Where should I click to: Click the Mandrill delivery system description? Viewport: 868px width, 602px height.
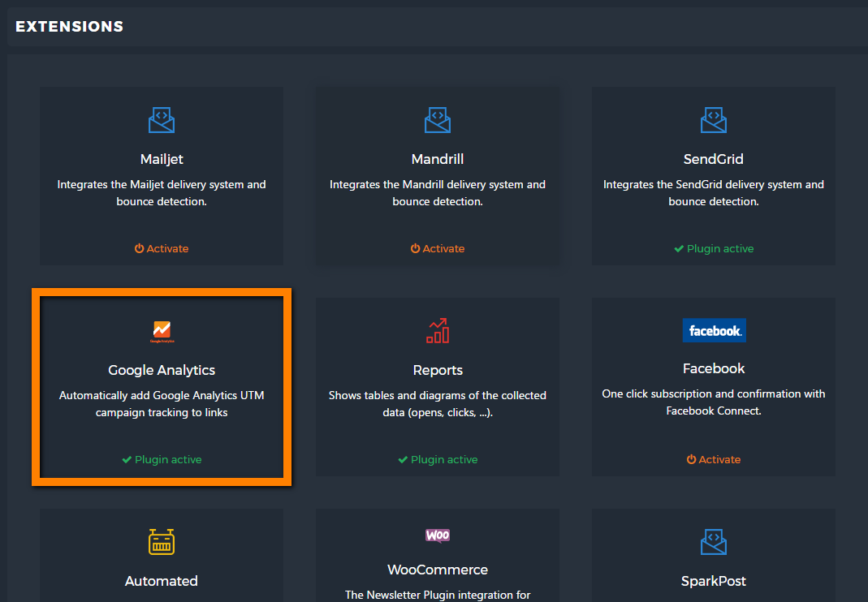click(438, 193)
